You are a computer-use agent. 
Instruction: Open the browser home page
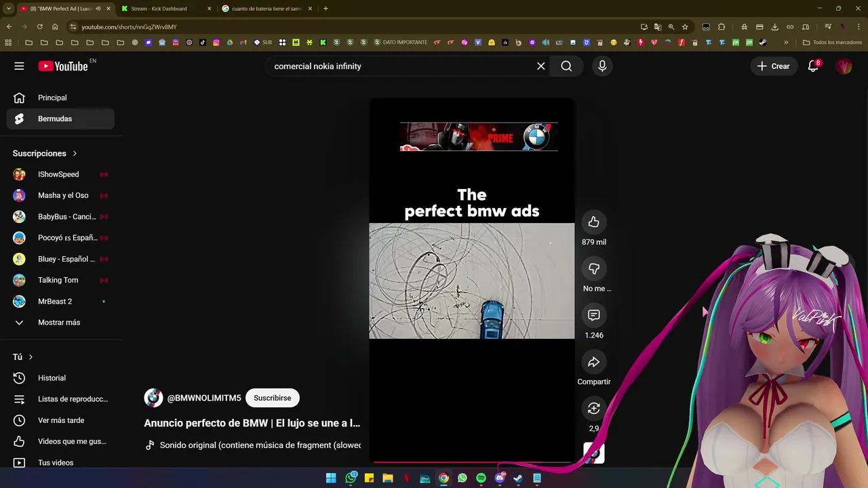(x=55, y=26)
